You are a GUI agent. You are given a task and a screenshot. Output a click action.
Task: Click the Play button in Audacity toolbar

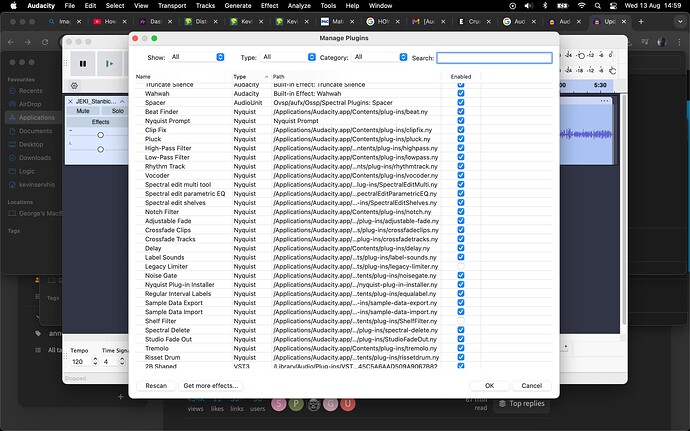pos(109,64)
